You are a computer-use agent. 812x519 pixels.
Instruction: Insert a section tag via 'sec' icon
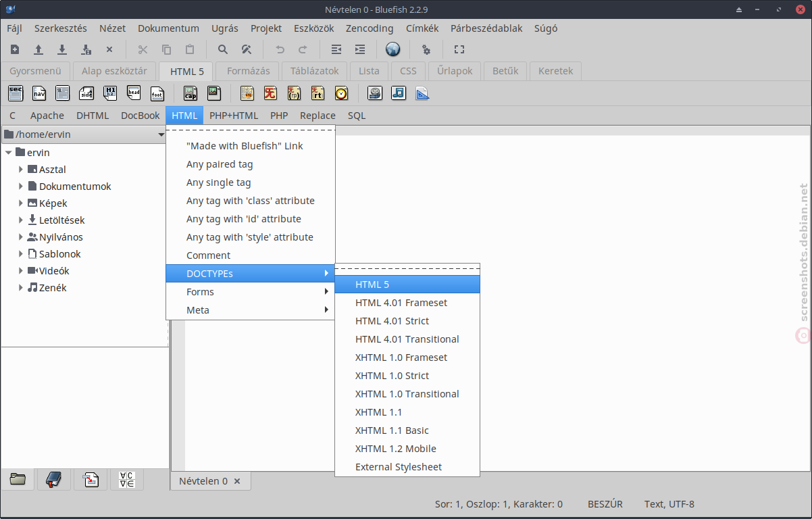pyautogui.click(x=16, y=93)
